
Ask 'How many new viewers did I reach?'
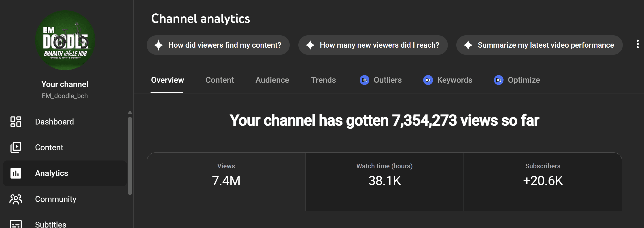[x=372, y=45]
